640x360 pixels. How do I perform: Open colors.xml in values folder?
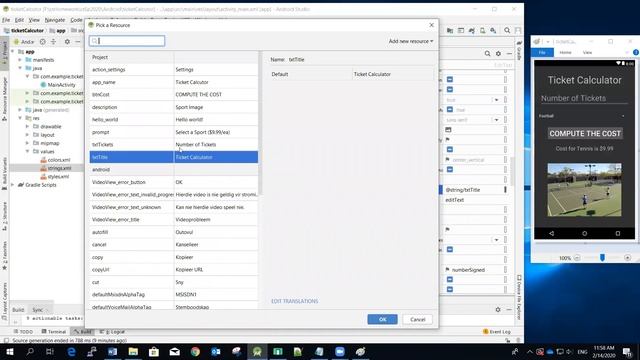click(x=59, y=160)
